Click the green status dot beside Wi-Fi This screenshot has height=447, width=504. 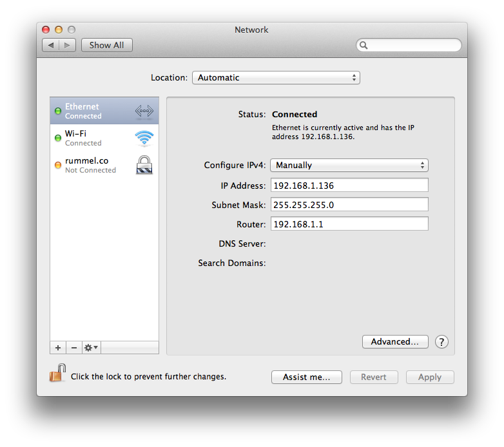[58, 138]
